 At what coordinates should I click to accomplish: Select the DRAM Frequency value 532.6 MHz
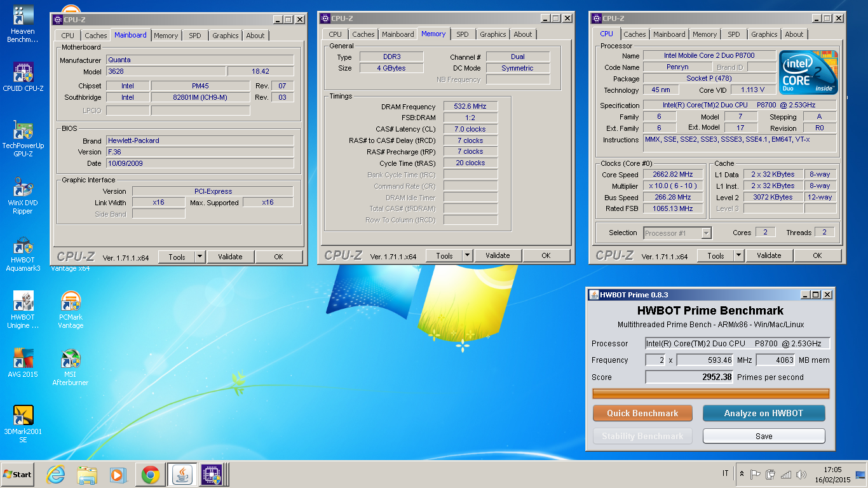coord(470,107)
